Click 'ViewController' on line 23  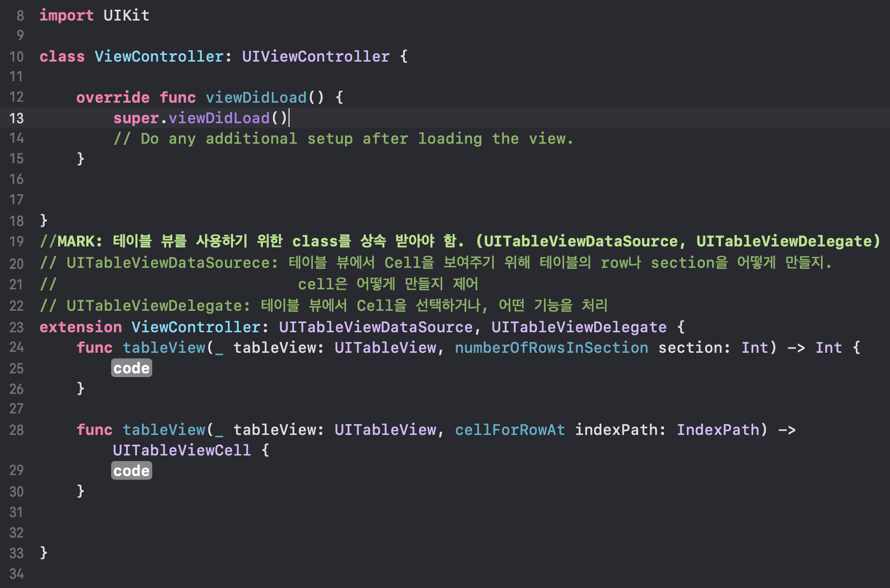coord(196,327)
